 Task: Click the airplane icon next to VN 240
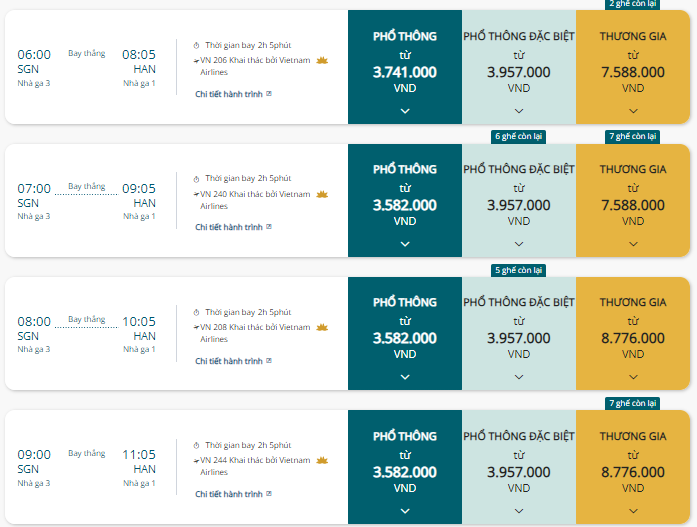coord(196,194)
